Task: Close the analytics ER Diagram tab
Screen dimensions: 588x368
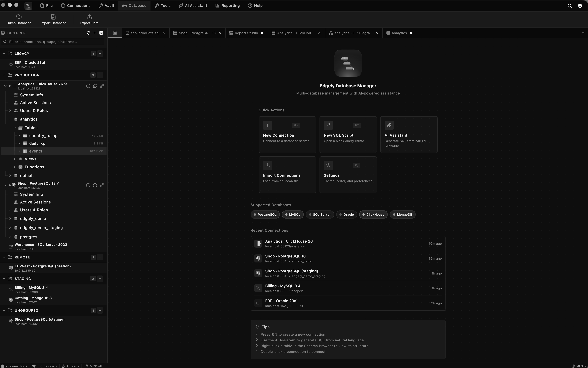Action: tap(377, 33)
